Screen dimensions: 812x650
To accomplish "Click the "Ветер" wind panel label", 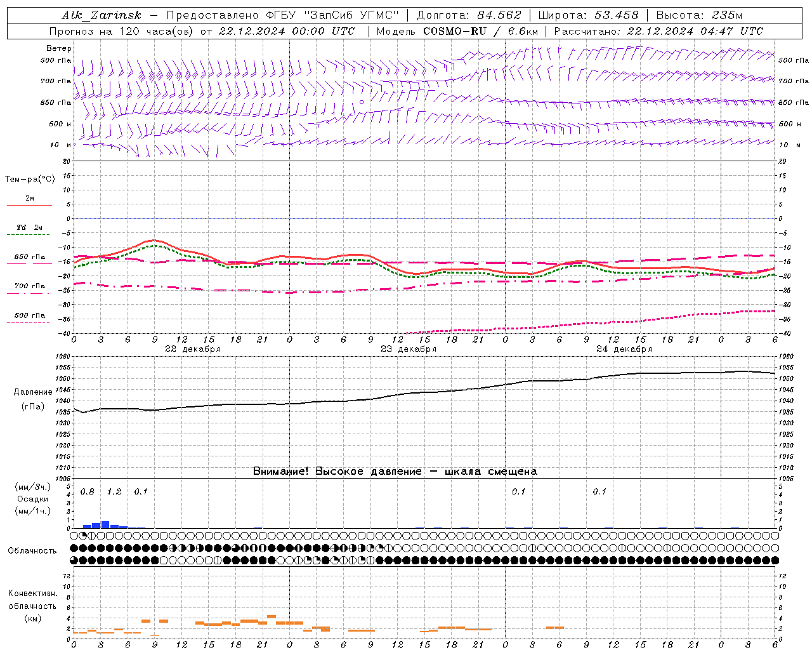I will [x=59, y=48].
